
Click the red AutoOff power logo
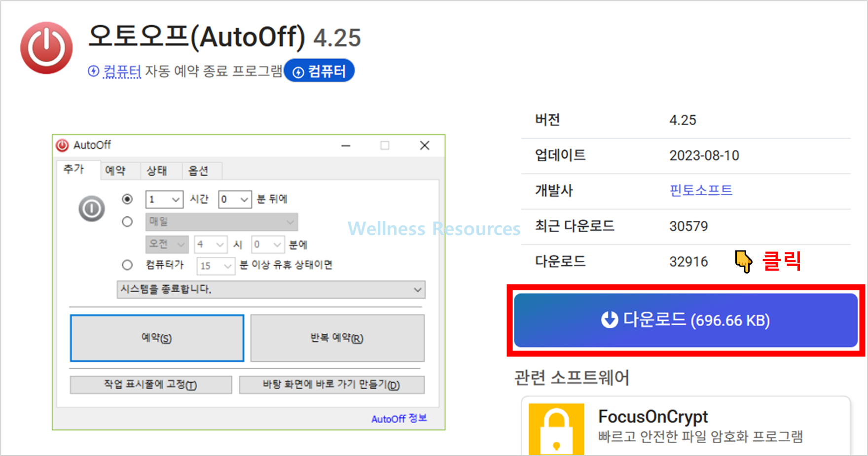(46, 48)
